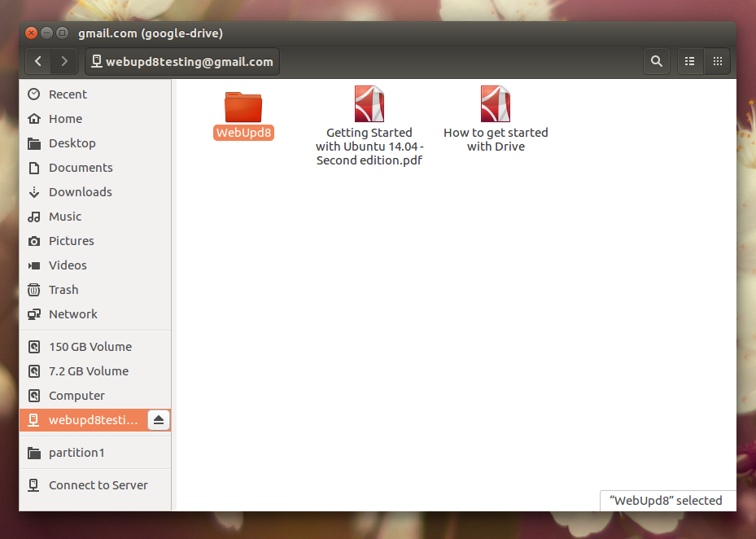The width and height of the screenshot is (756, 539).
Task: Open the search icon in the toolbar
Action: (x=656, y=61)
